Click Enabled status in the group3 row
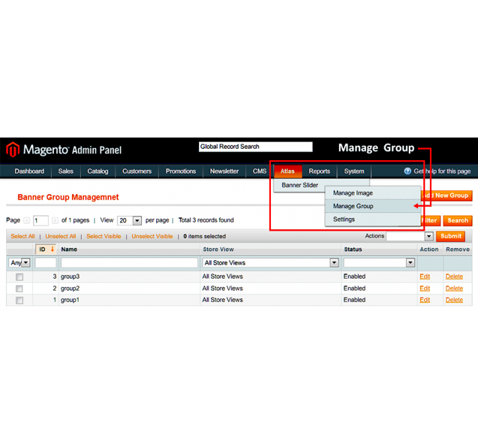 (355, 277)
